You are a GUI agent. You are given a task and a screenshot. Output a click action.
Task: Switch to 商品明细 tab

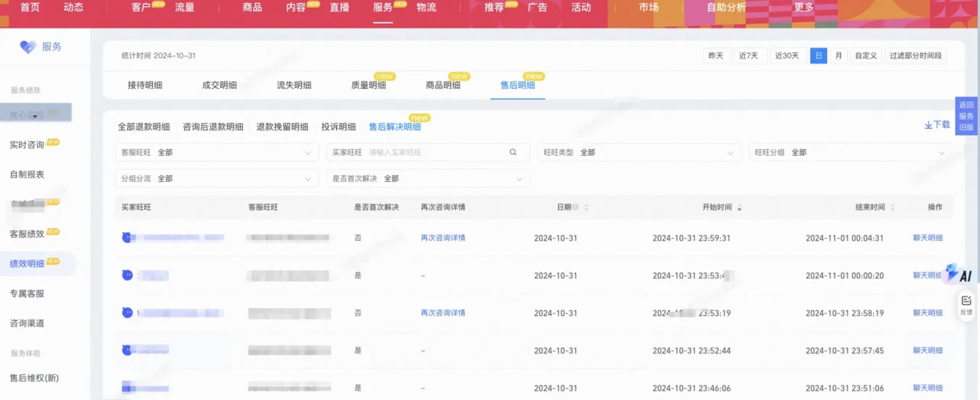443,85
